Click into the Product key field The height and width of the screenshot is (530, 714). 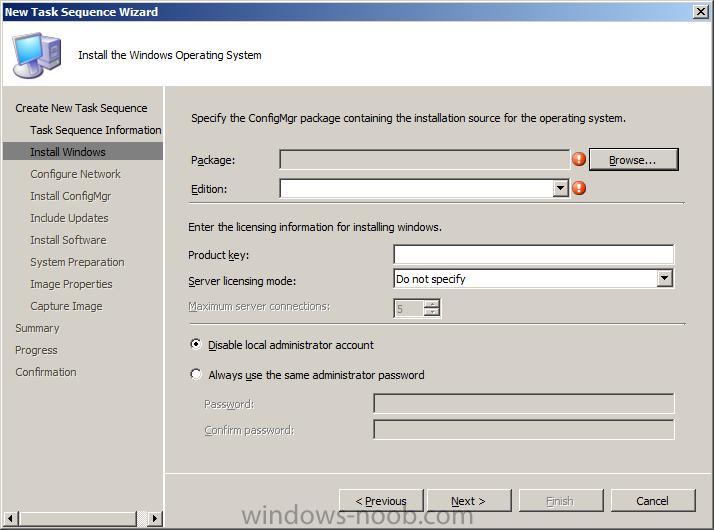point(533,254)
